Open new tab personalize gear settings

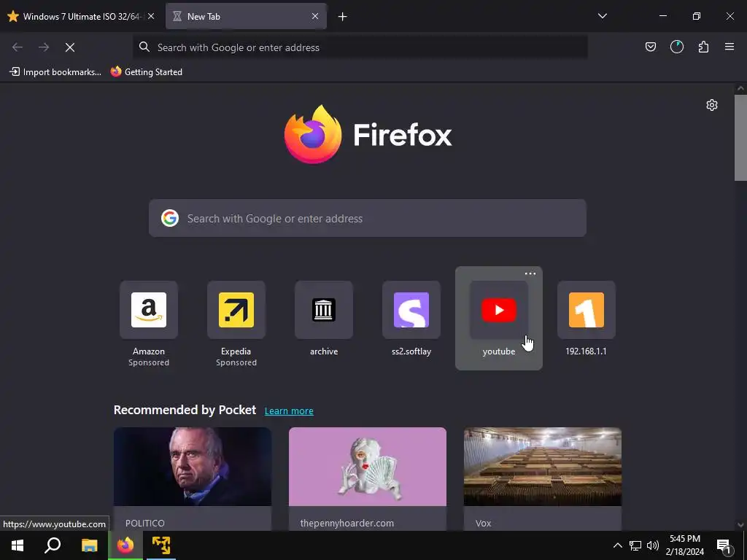pyautogui.click(x=712, y=105)
